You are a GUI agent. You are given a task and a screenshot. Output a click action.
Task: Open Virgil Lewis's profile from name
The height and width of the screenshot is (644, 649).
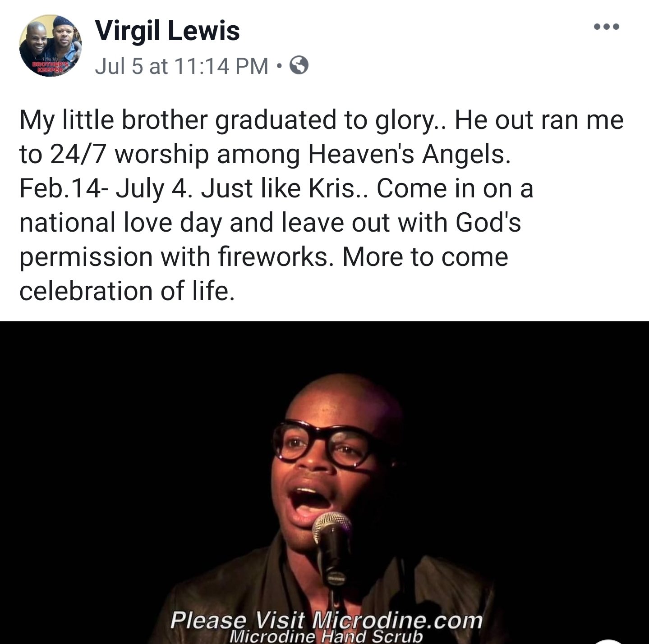(x=167, y=31)
